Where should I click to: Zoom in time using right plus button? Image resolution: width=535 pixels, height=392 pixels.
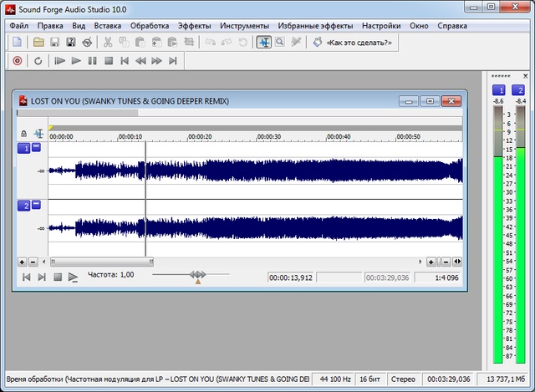point(432,262)
